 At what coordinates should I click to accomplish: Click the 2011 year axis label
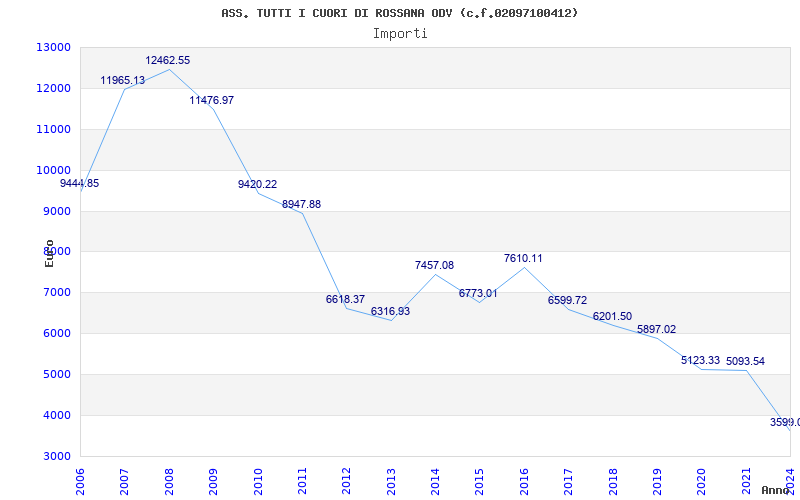pyautogui.click(x=302, y=481)
